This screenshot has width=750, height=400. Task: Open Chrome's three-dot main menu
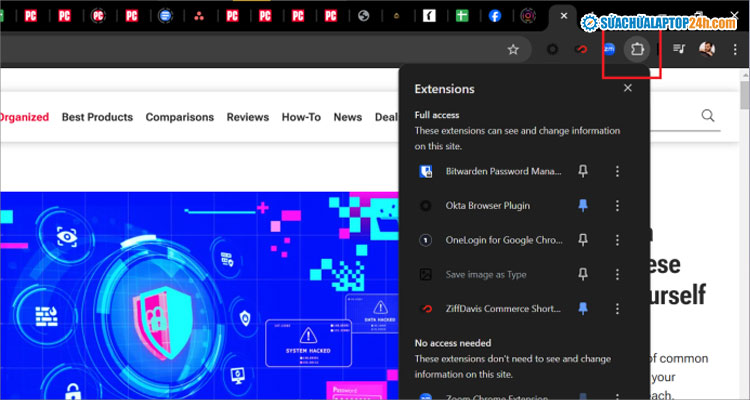pos(735,49)
